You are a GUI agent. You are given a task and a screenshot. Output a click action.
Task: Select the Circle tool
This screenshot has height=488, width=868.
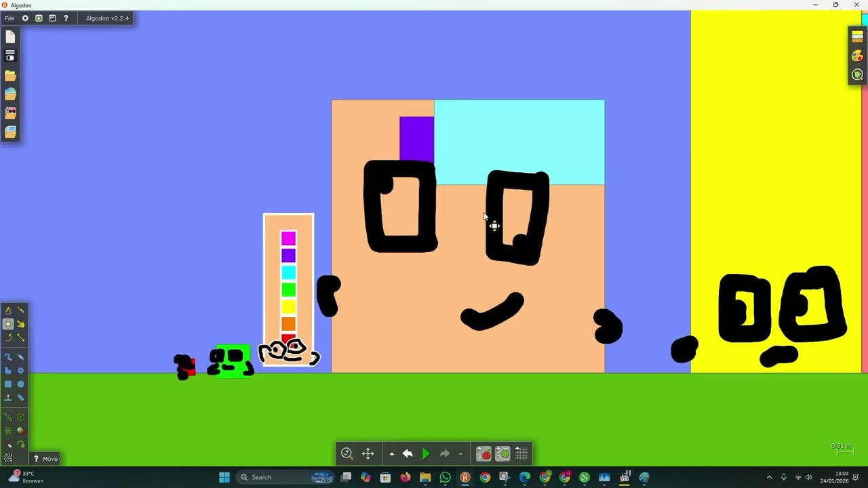click(20, 384)
